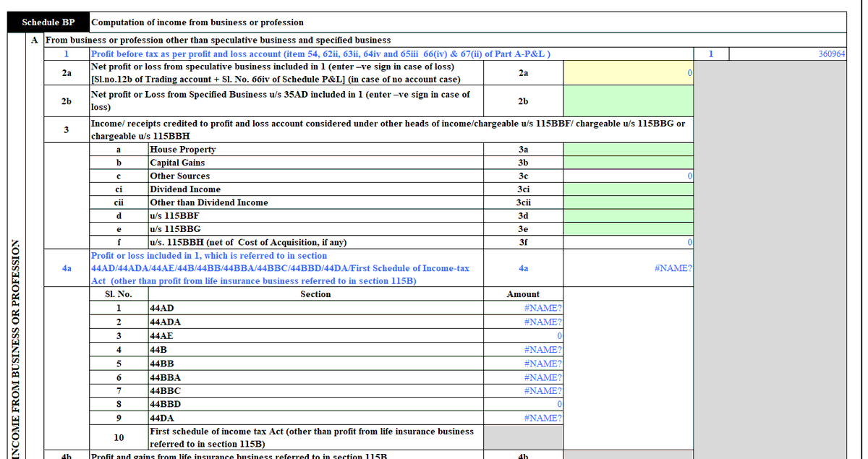Select the 44AD section label
The width and height of the screenshot is (868, 459).
point(315,308)
